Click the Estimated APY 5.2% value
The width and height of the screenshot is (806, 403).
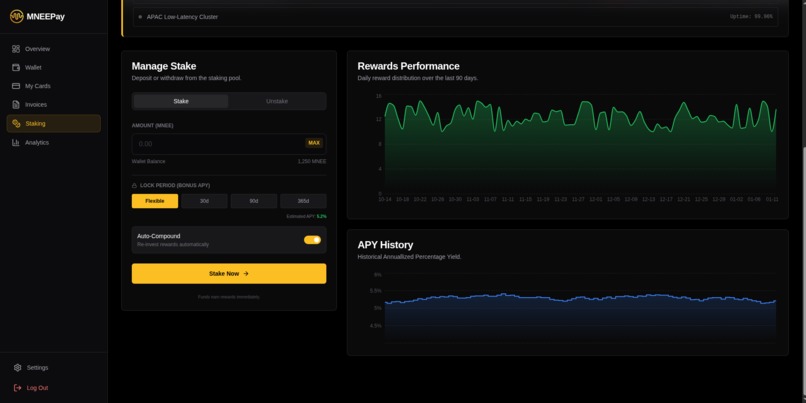pyautogui.click(x=322, y=216)
